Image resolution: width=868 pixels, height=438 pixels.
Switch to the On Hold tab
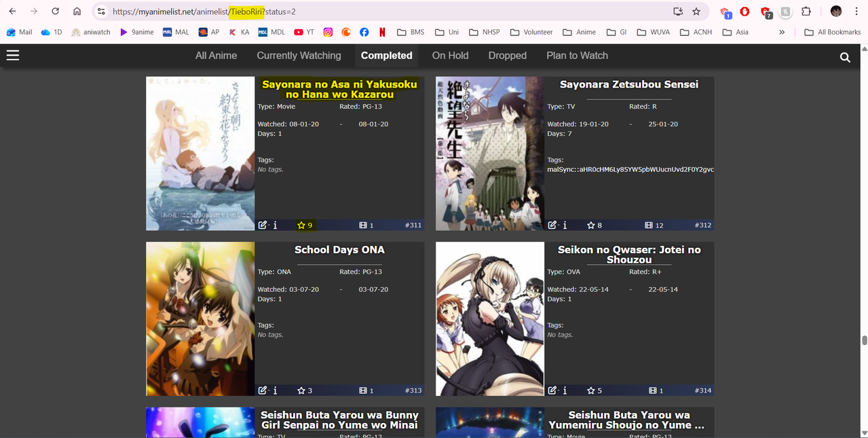[451, 56]
